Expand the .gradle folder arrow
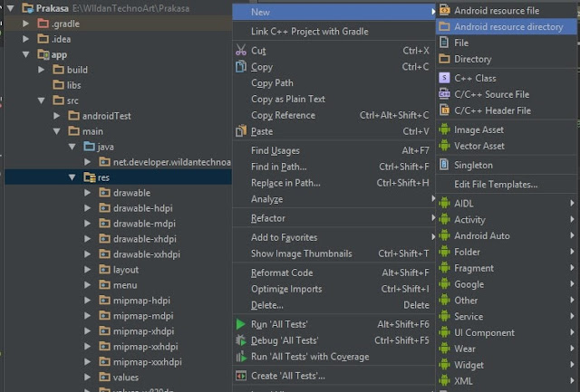This screenshot has width=580, height=392. pos(26,24)
